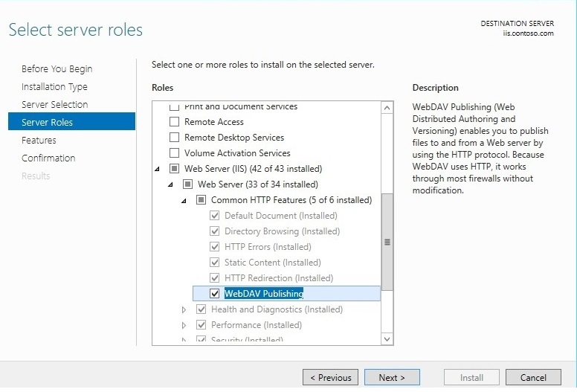Select Common HTTP Features (5 of 6 installed) label
Viewport: 577px width, 392px height.
pyautogui.click(x=291, y=200)
